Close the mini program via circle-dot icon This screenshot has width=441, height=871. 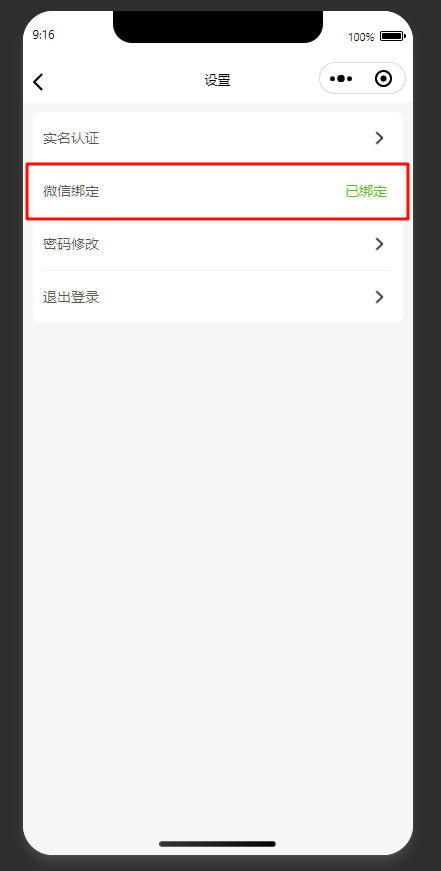coord(383,79)
